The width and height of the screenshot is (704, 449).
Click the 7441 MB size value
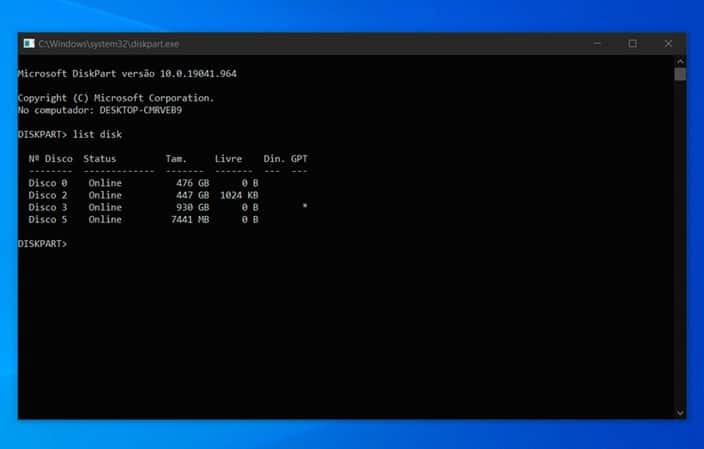190,219
